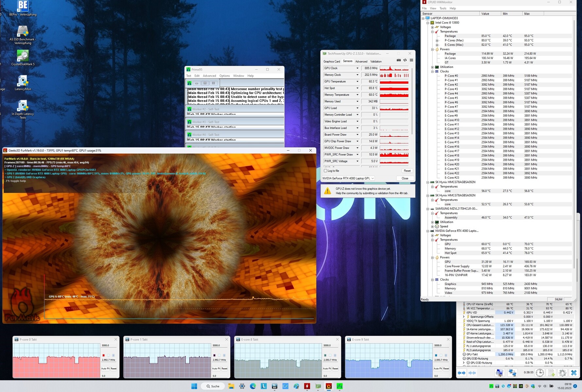Screen dimensions: 582x392
Task: Open the CPUID HWMonitor taskbar icon
Action: (307, 386)
